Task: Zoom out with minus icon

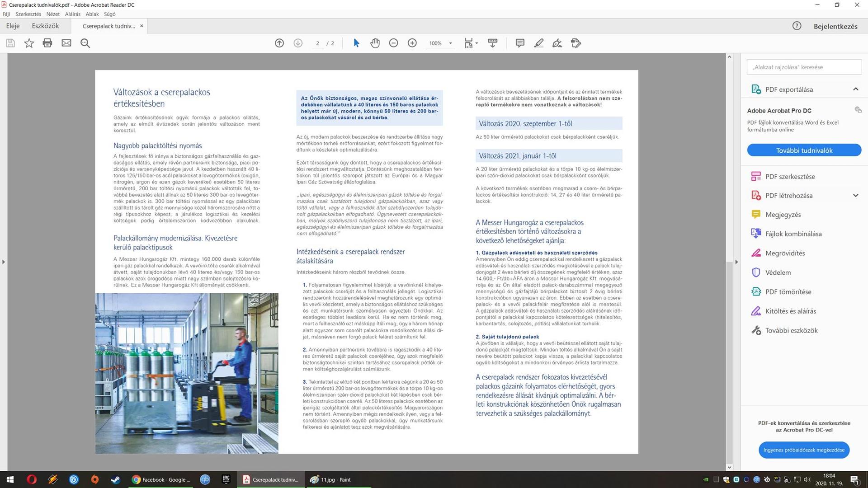Action: click(x=394, y=43)
